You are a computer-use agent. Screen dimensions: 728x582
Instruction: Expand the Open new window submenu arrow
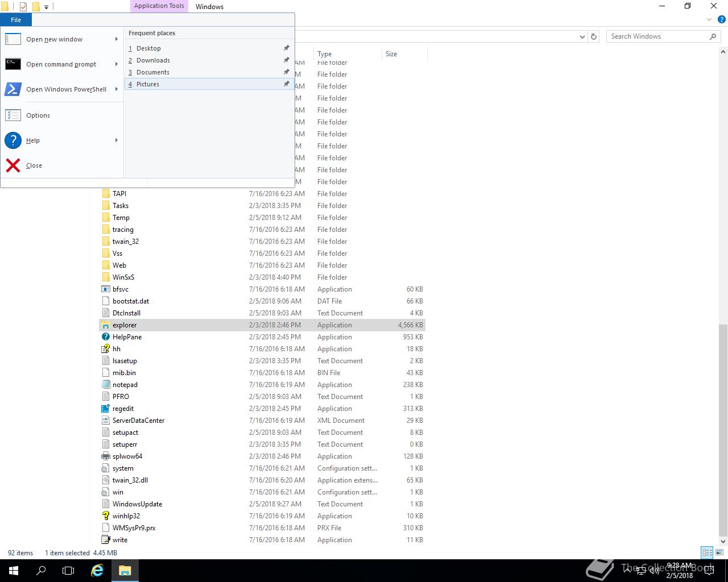[x=117, y=39]
